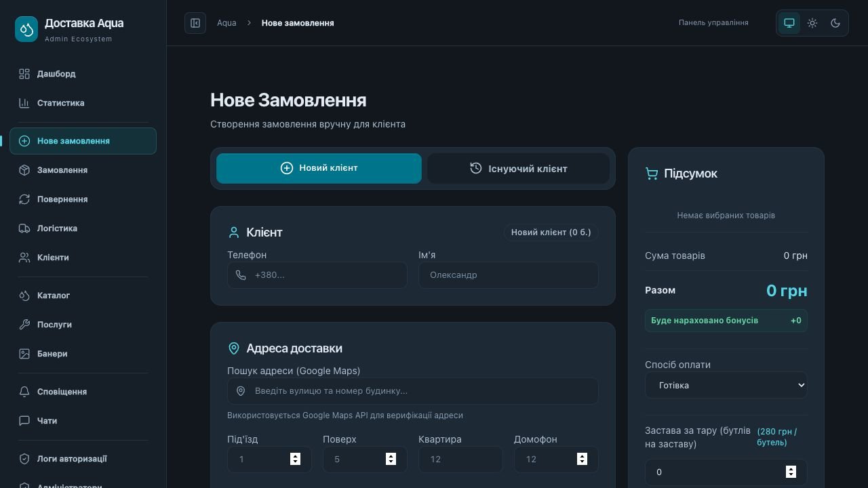Click the Немає вибраних товарів message

coord(726,216)
